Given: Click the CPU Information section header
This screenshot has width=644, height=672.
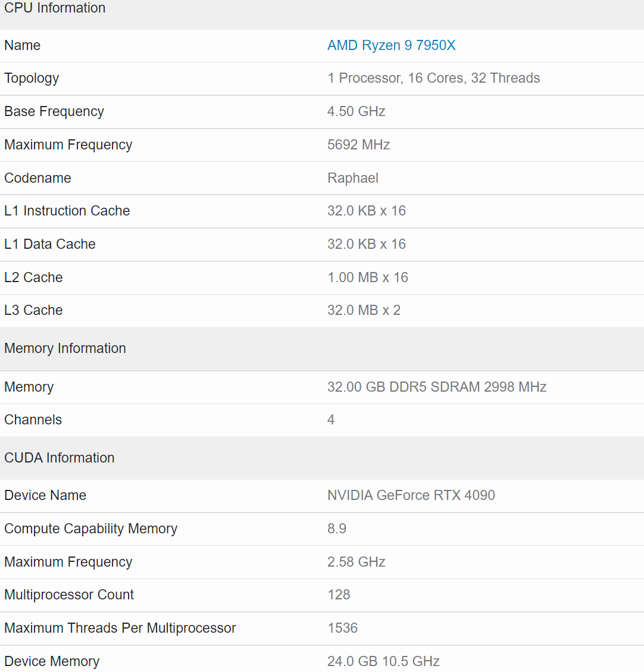Looking at the screenshot, I should 54,8.
